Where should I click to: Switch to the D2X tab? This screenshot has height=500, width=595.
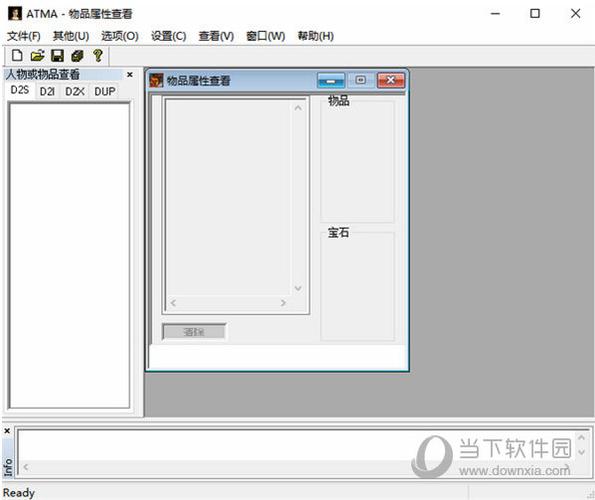point(74,91)
